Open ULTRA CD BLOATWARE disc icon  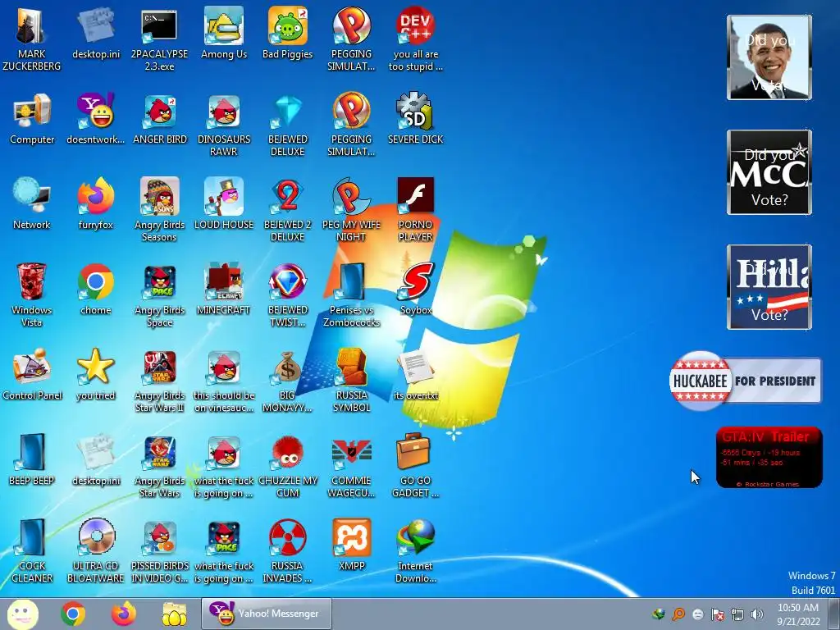95,550
